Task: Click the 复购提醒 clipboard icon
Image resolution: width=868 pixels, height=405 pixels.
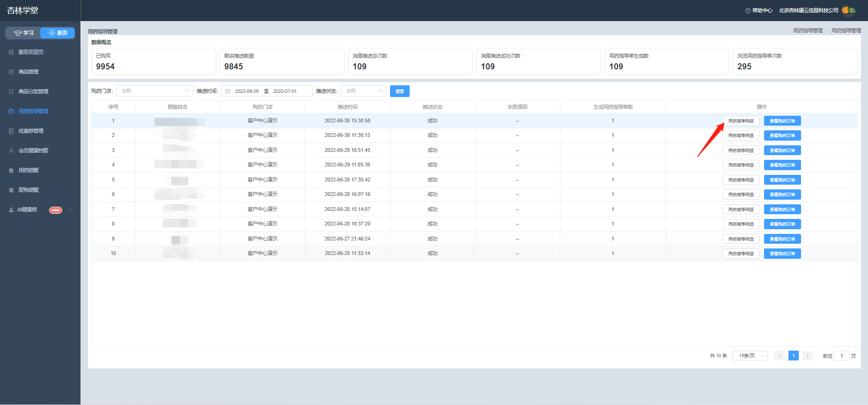Action: pyautogui.click(x=11, y=190)
